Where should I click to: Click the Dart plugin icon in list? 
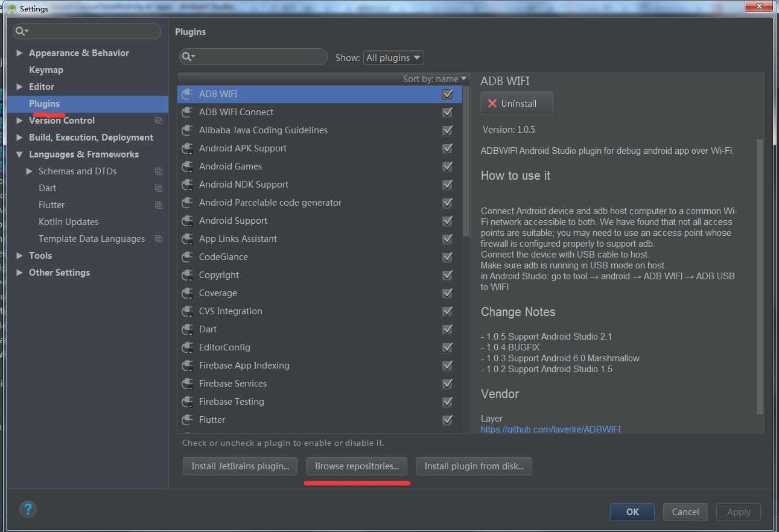point(188,329)
